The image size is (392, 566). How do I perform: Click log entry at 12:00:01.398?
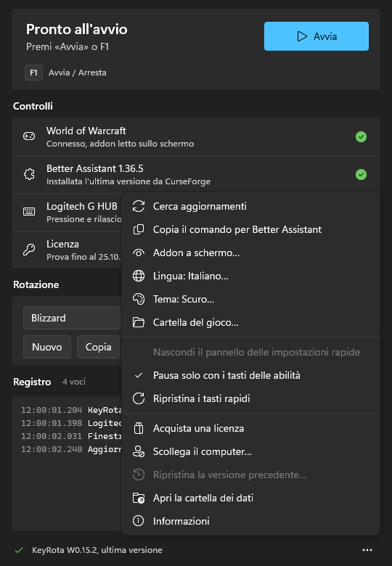point(71,423)
